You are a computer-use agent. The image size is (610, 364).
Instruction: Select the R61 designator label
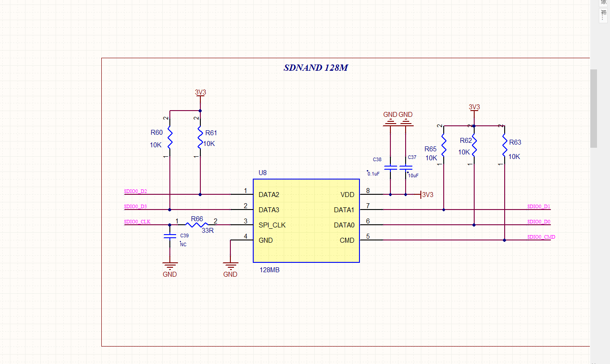(211, 133)
